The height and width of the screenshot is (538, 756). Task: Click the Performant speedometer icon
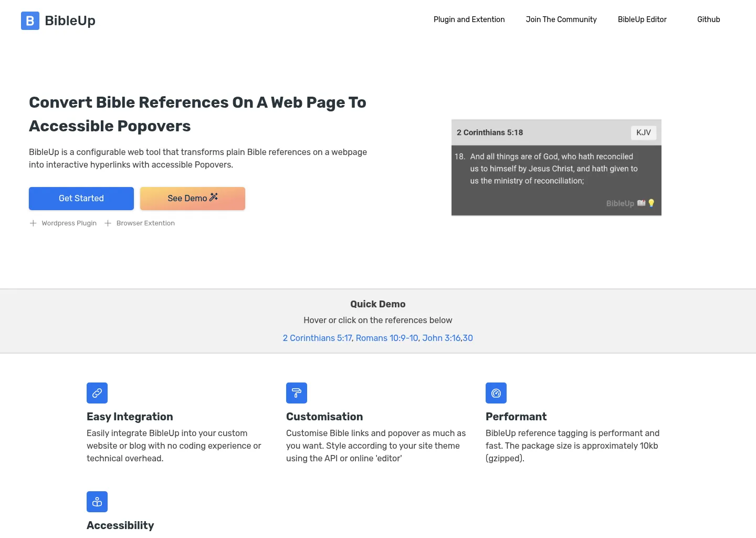pyautogui.click(x=496, y=393)
